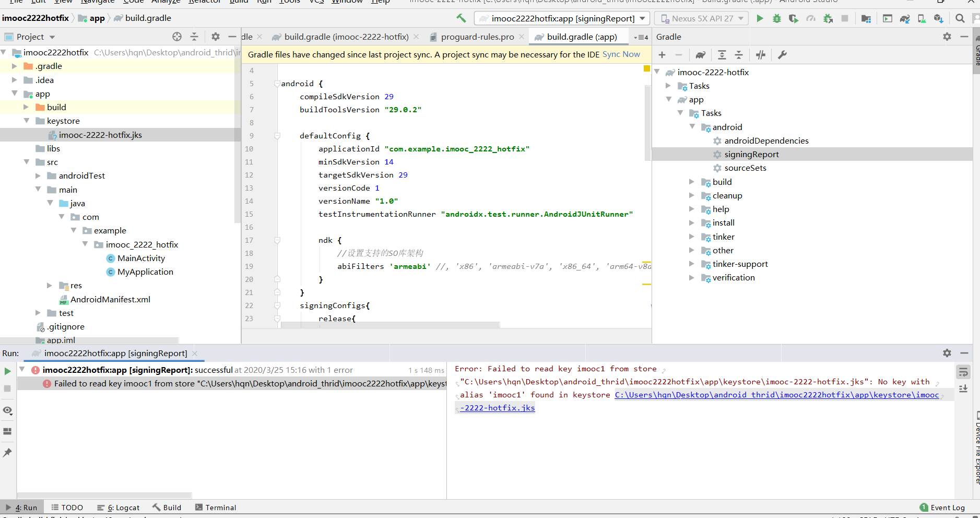This screenshot has height=518, width=980.
Task: Toggle soft-wrap in Run console output
Action: pyautogui.click(x=963, y=372)
